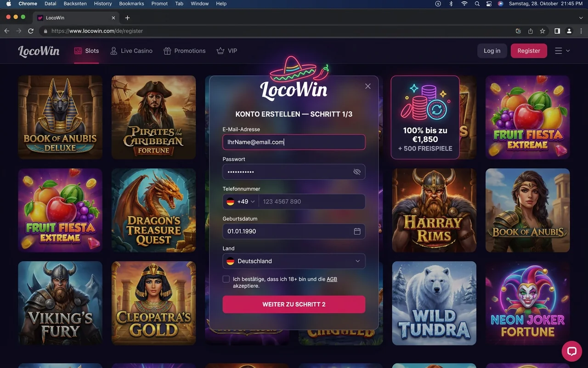Viewport: 588px width, 368px height.
Task: Click the screen recording menu bar icon
Action: [438, 4]
